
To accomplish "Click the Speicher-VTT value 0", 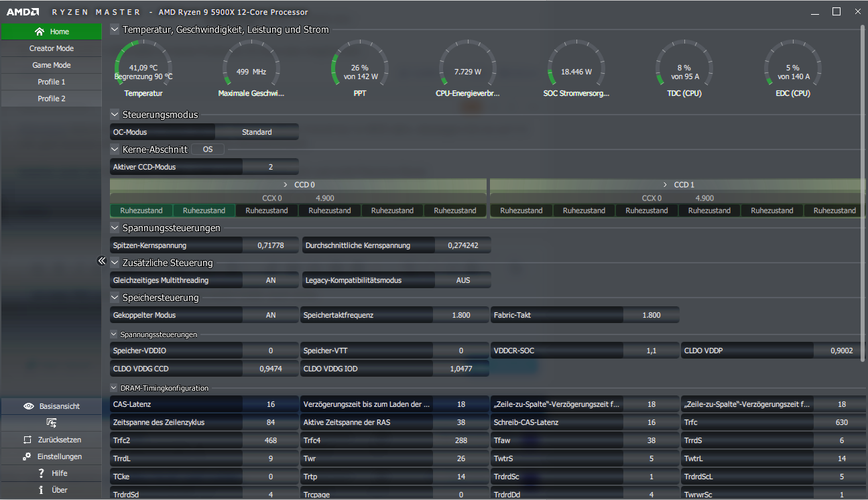I will tap(461, 351).
